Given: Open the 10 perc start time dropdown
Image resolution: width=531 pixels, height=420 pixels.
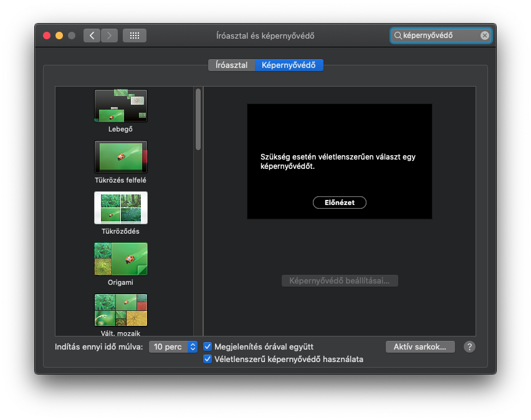Looking at the screenshot, I should [173, 347].
